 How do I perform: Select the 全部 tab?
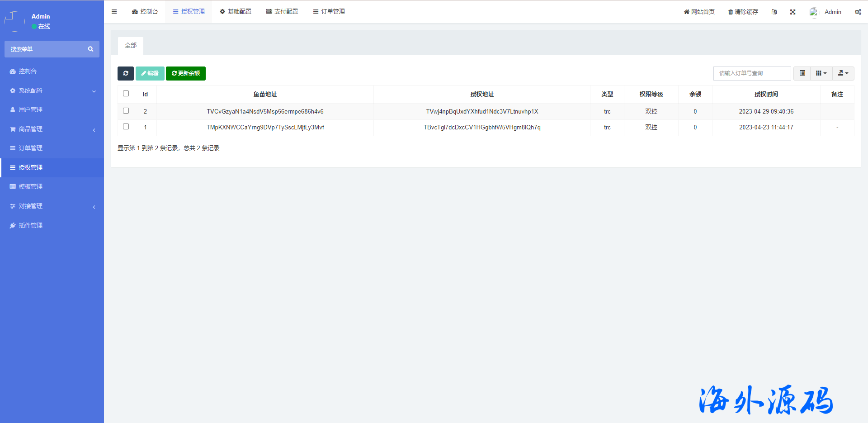[x=131, y=46]
